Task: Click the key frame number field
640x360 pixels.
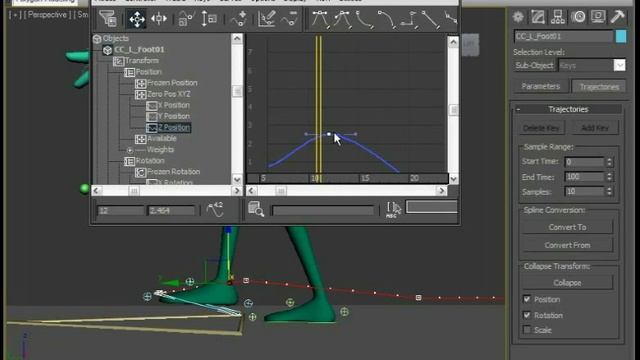Action: (121, 211)
